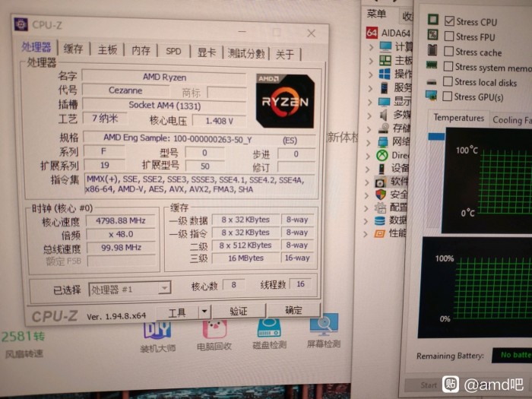
Task: Expand the 操作系统 tree node chevron
Action: coord(370,74)
